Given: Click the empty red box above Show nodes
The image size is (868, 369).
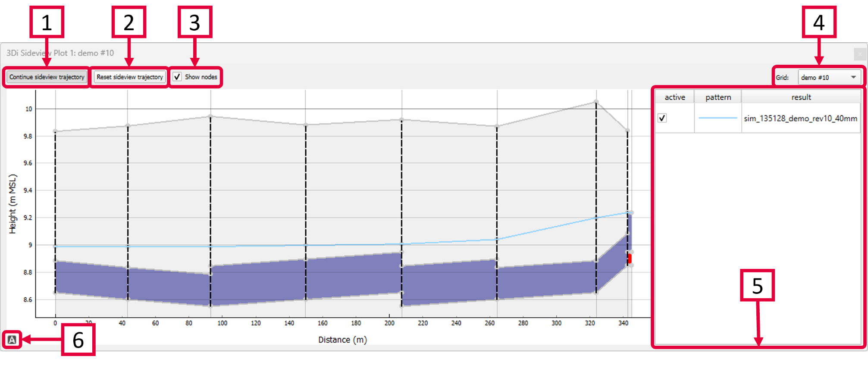Looking at the screenshot, I should point(195,22).
